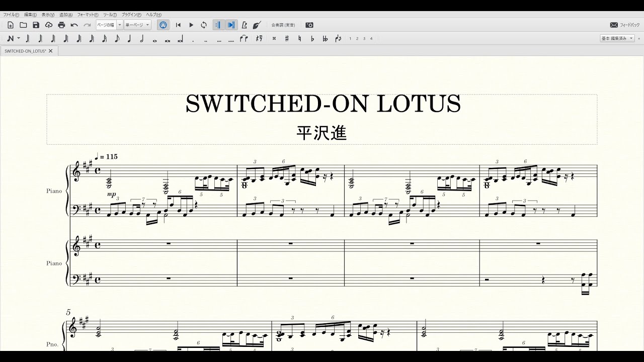The image size is (644, 362).
Task: Apply a double sharp accidental
Action: pos(274,38)
